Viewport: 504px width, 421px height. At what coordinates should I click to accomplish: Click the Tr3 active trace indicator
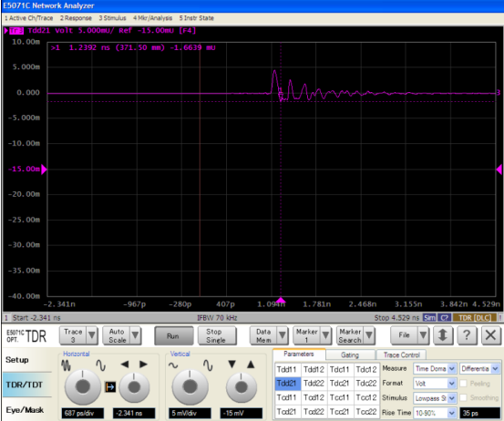(x=16, y=31)
